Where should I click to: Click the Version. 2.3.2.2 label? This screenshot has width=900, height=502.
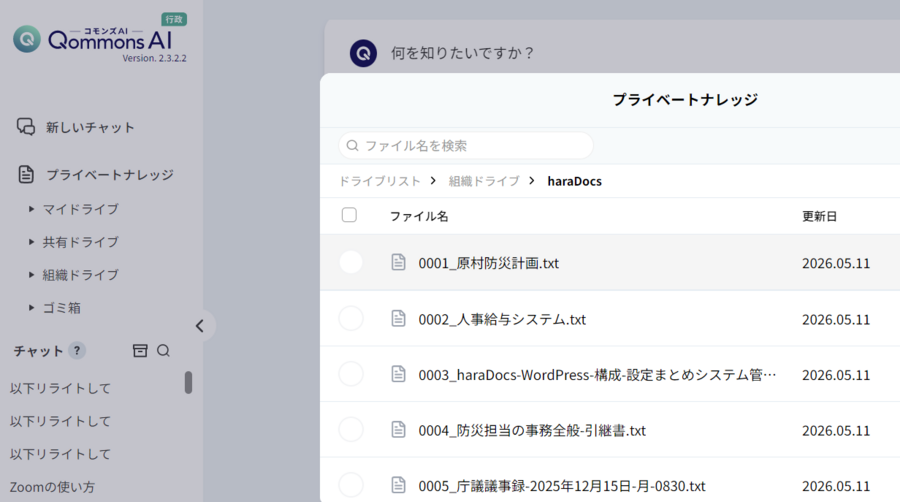pyautogui.click(x=154, y=58)
